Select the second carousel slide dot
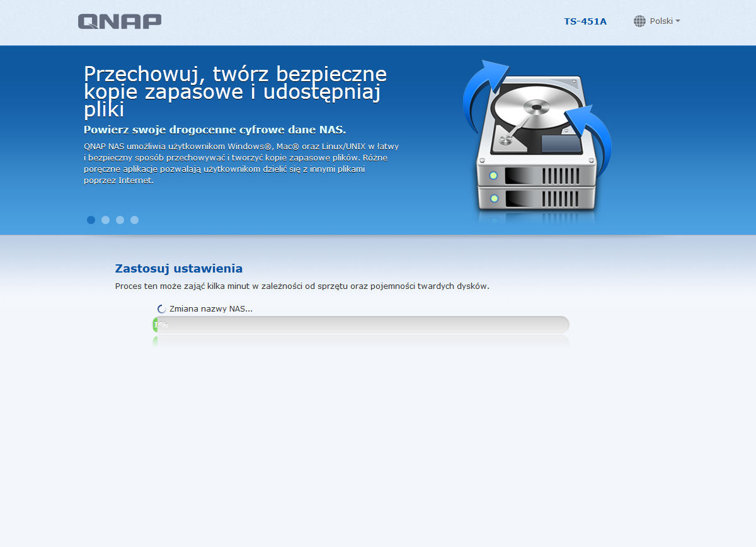 click(105, 220)
